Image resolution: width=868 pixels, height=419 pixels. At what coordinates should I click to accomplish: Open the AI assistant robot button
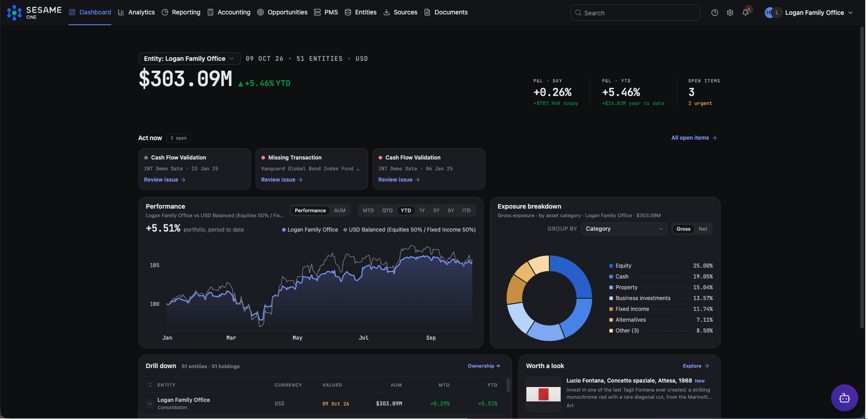844,398
